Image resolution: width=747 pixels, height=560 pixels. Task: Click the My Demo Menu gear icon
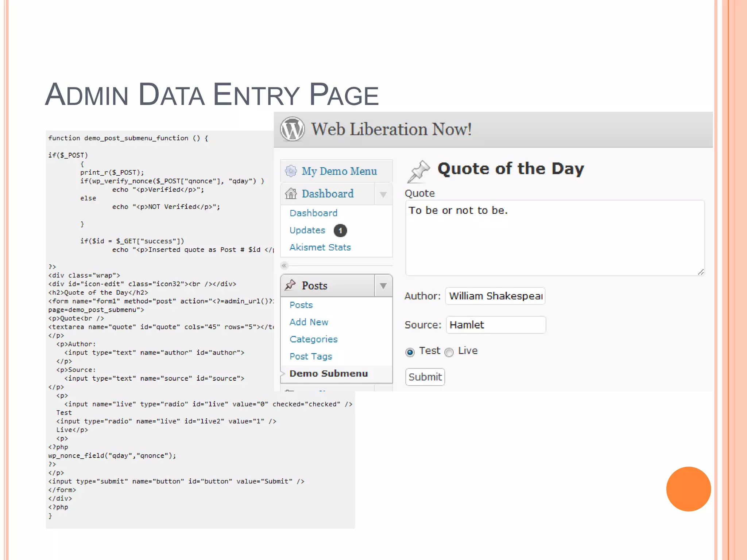coord(291,171)
